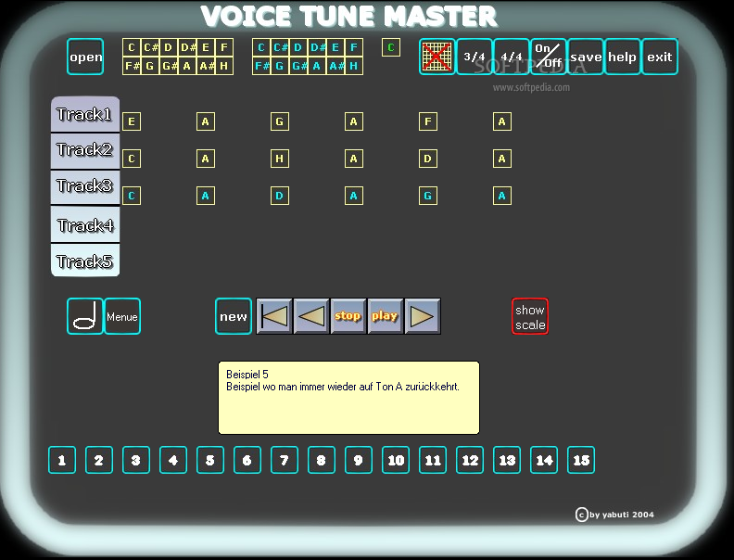Load example number 14
This screenshot has width=734, height=560.
click(x=544, y=460)
